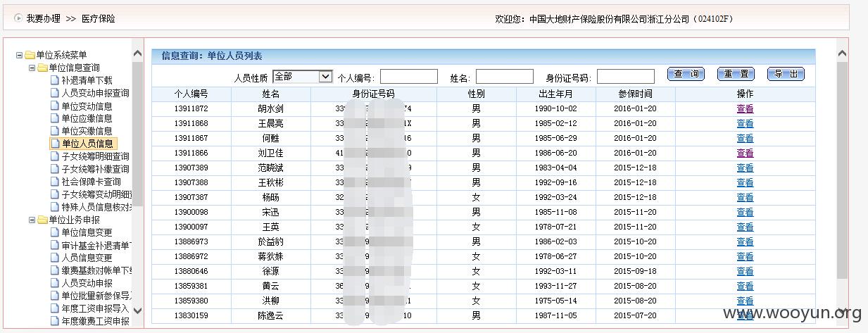Viewport: 868px width, 333px height.
Task: Select 单位实缴信息 in the tree
Action: click(x=87, y=131)
